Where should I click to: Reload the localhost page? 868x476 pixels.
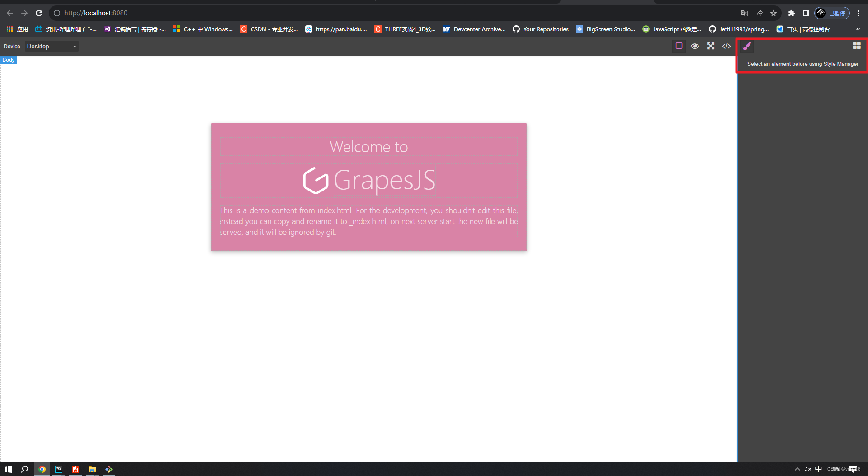(39, 13)
